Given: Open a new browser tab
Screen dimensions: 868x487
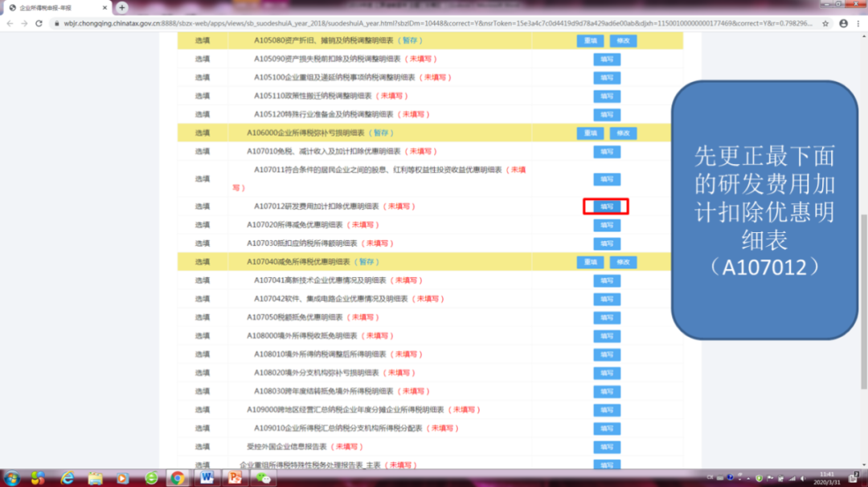Looking at the screenshot, I should 122,7.
